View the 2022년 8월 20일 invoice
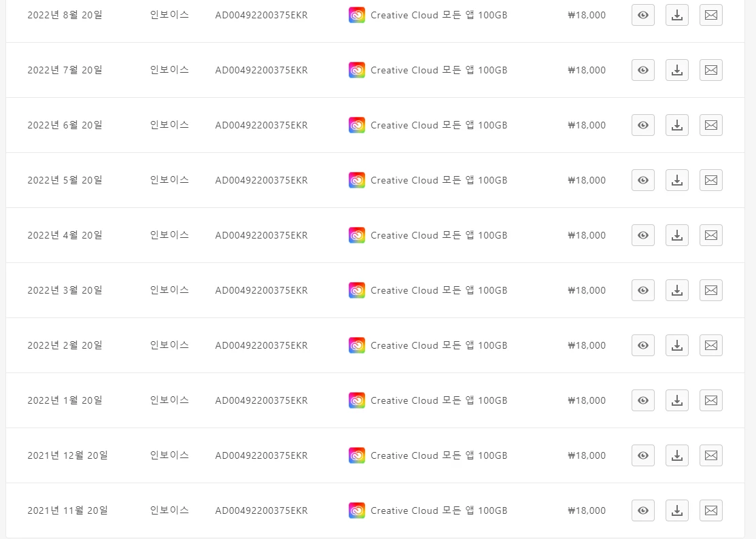Image resolution: width=756 pixels, height=539 pixels. [643, 15]
